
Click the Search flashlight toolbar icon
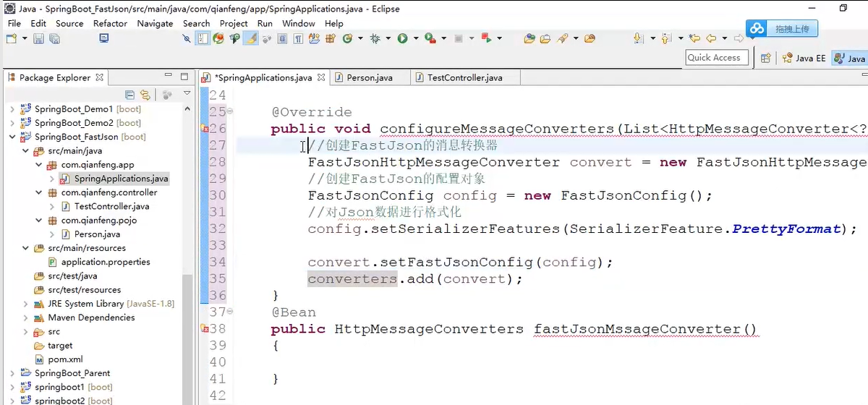click(562, 38)
